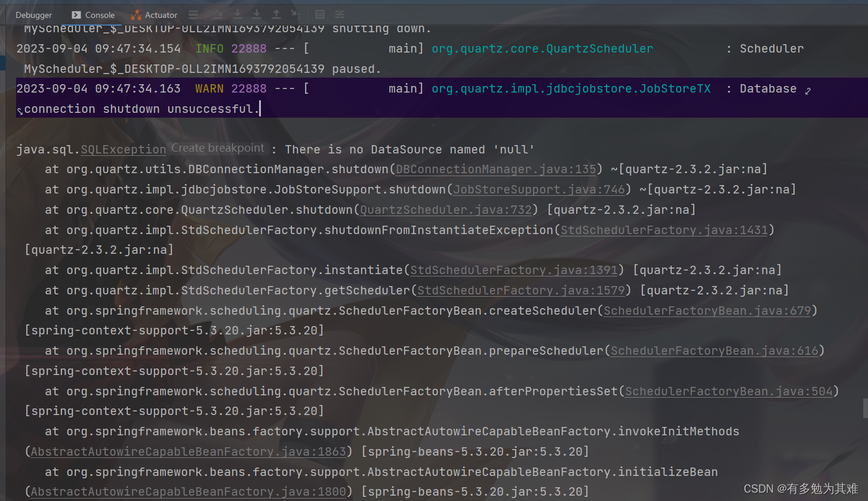
Task: Open the Actuator tab
Action: [x=160, y=14]
